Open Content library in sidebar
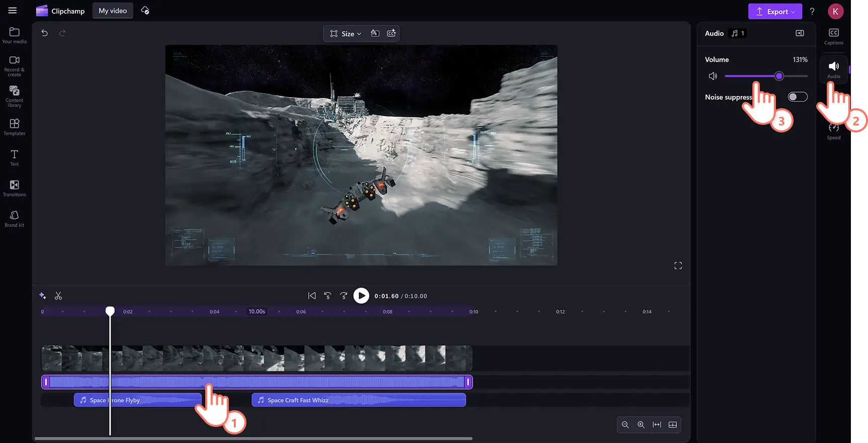The image size is (868, 443). pyautogui.click(x=15, y=95)
